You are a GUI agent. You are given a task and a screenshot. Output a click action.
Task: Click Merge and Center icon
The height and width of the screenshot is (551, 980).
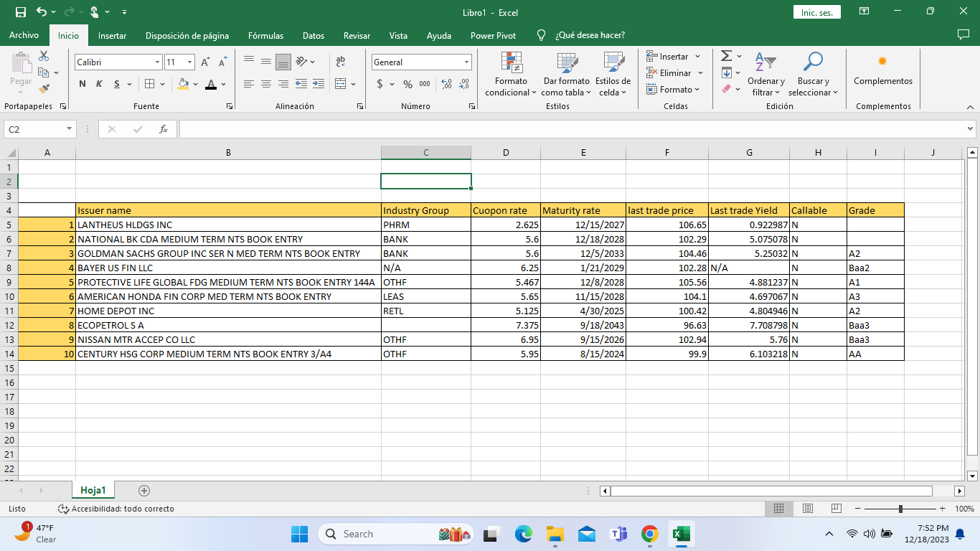click(341, 84)
